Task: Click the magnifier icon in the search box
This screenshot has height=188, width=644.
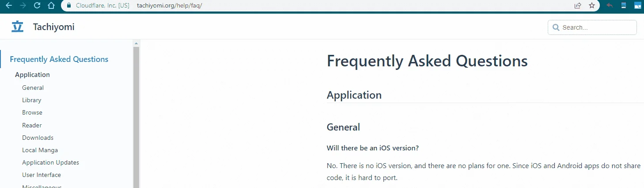Action: coord(556,27)
